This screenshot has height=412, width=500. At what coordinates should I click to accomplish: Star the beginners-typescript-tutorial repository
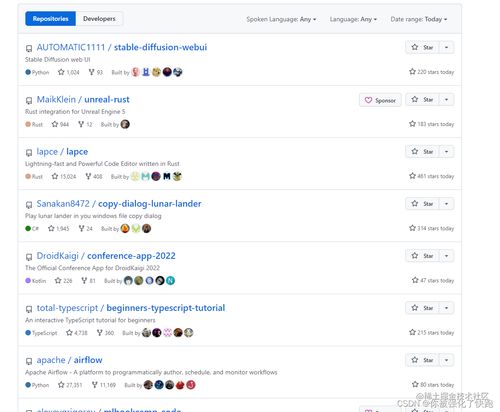(422, 308)
